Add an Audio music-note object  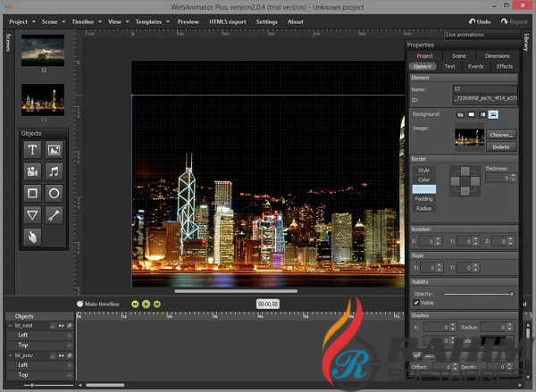(54, 171)
